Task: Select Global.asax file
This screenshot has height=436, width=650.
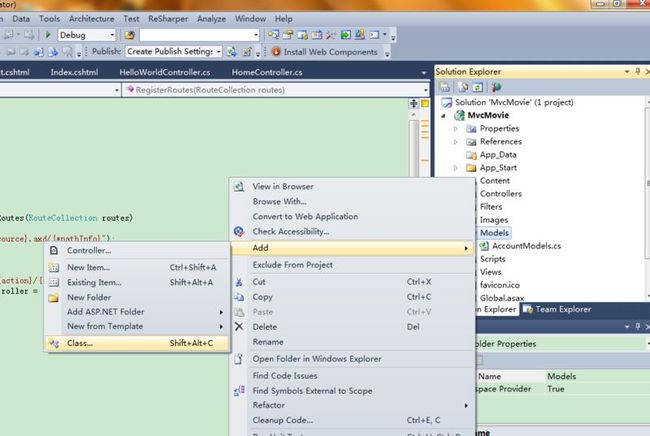Action: [502, 298]
